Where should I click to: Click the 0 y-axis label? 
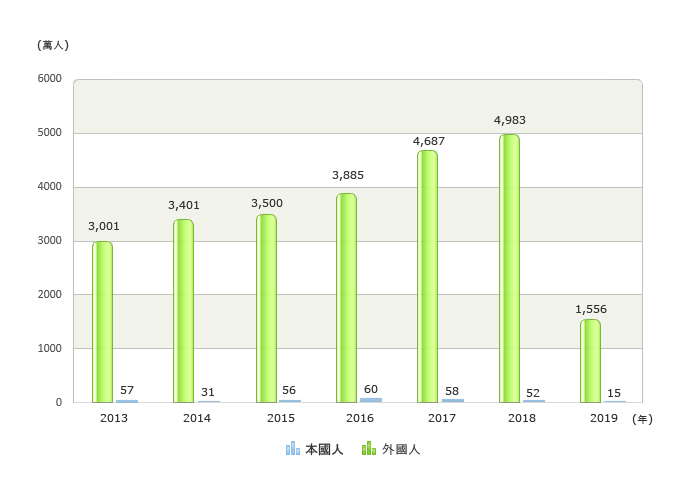(x=59, y=402)
